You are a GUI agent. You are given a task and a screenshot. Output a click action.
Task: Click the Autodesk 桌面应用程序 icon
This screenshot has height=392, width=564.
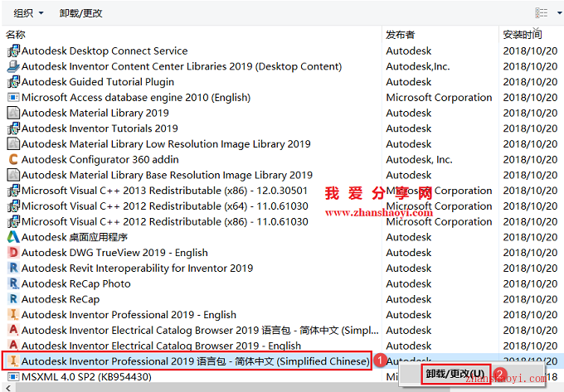[13, 237]
